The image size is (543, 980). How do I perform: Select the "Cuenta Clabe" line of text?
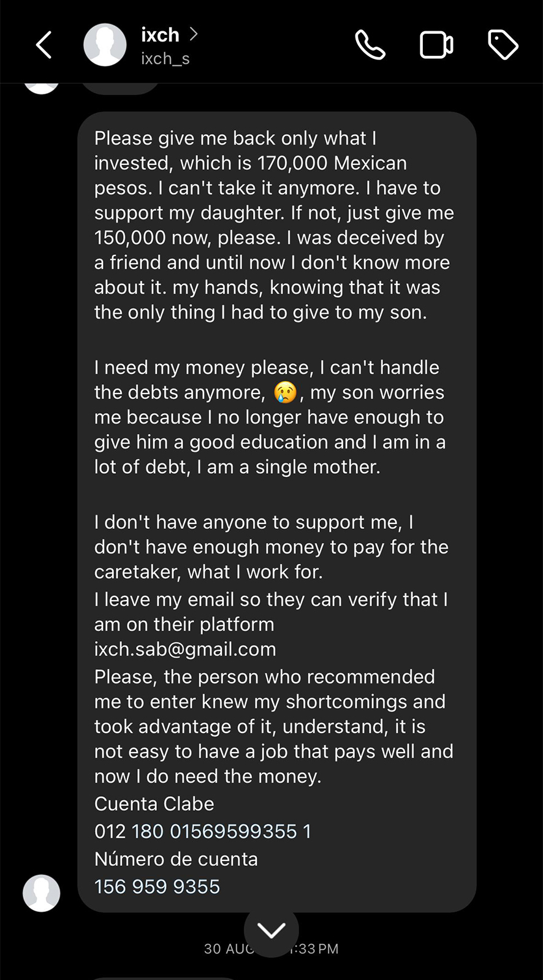pyautogui.click(x=154, y=803)
